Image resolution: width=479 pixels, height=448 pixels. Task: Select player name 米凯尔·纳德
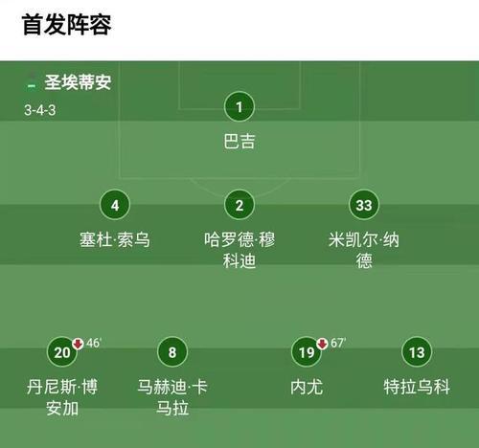coord(364,250)
